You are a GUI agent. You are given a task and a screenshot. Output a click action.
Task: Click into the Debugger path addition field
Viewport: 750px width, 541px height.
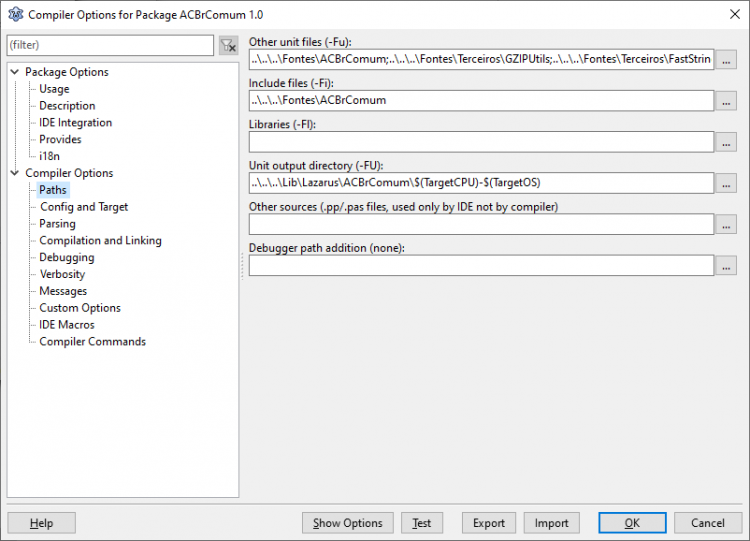coord(481,265)
